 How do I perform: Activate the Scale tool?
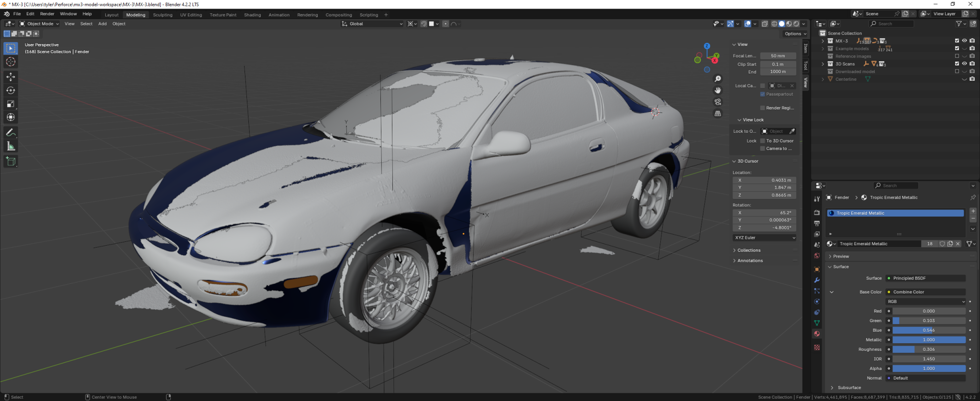pyautogui.click(x=11, y=104)
